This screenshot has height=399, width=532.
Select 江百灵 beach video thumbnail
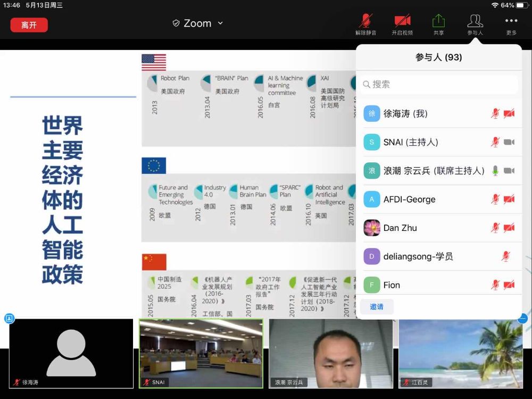coord(461,353)
